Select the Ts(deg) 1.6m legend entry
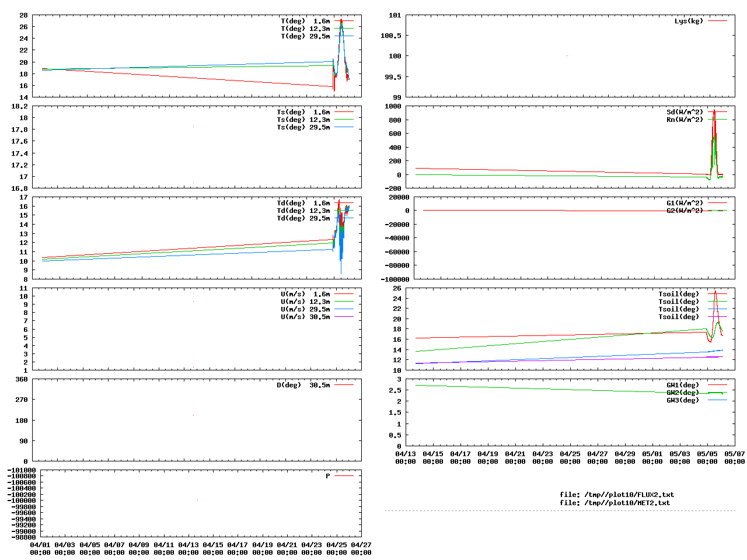This screenshot has height=560, width=747. pyautogui.click(x=303, y=112)
